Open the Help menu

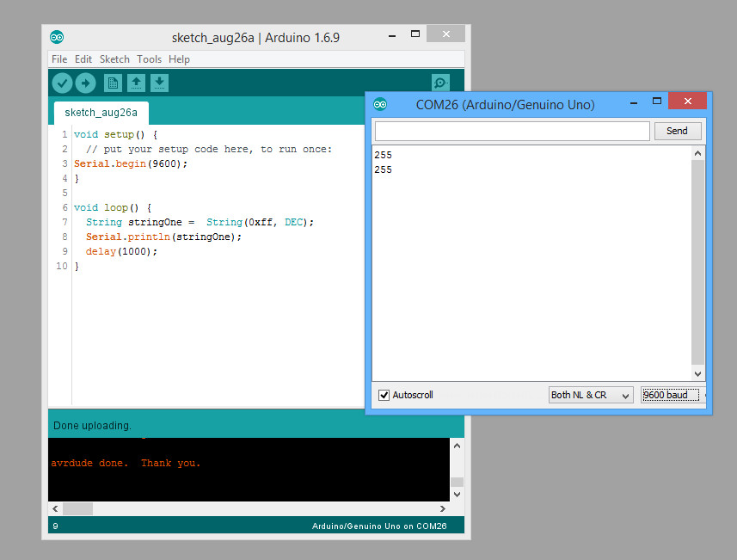[x=179, y=59]
